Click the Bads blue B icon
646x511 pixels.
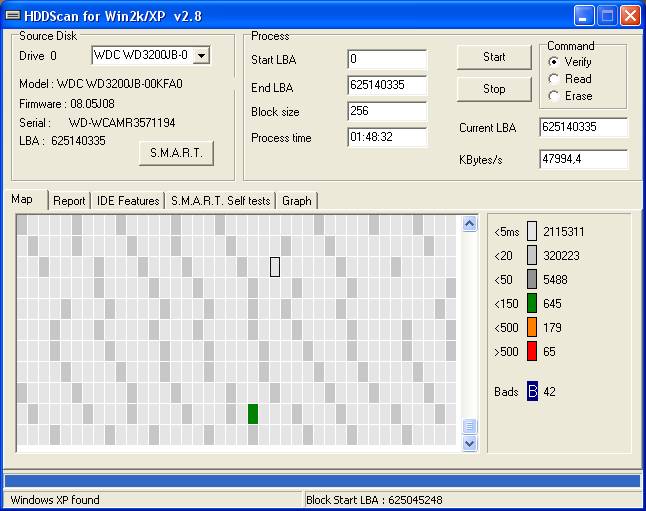(532, 391)
